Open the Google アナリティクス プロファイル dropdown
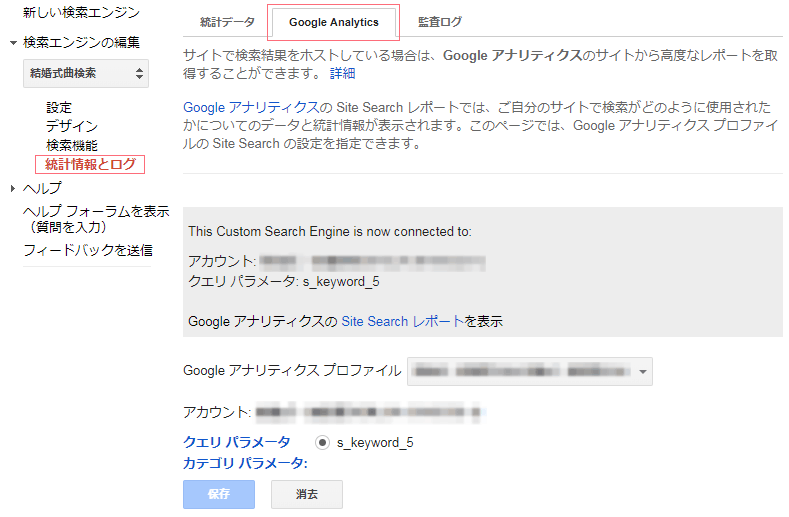 530,372
